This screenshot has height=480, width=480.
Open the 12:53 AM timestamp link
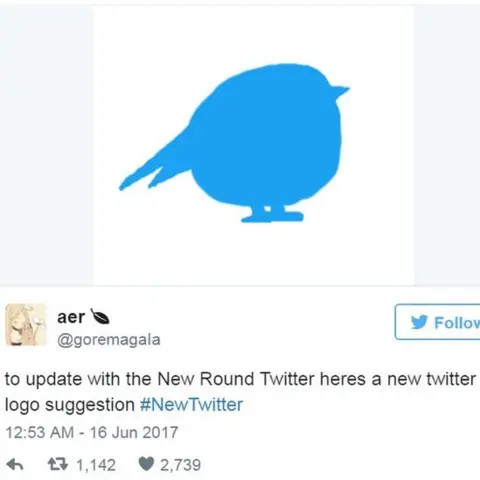(x=39, y=432)
